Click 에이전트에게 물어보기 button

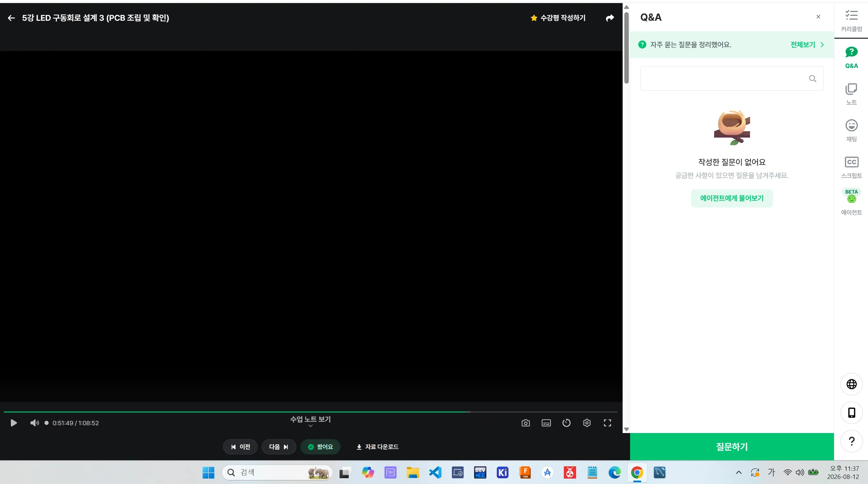[732, 198]
